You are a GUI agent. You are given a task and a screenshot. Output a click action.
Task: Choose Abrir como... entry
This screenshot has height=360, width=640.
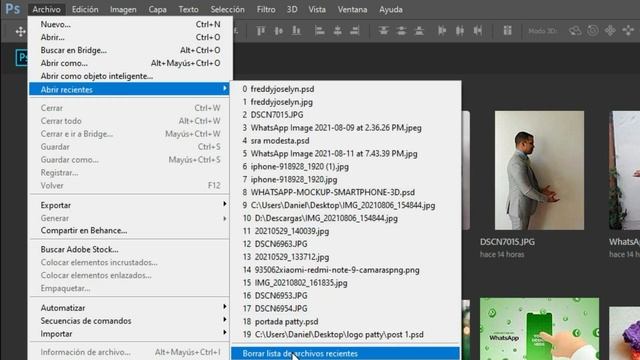click(x=130, y=63)
